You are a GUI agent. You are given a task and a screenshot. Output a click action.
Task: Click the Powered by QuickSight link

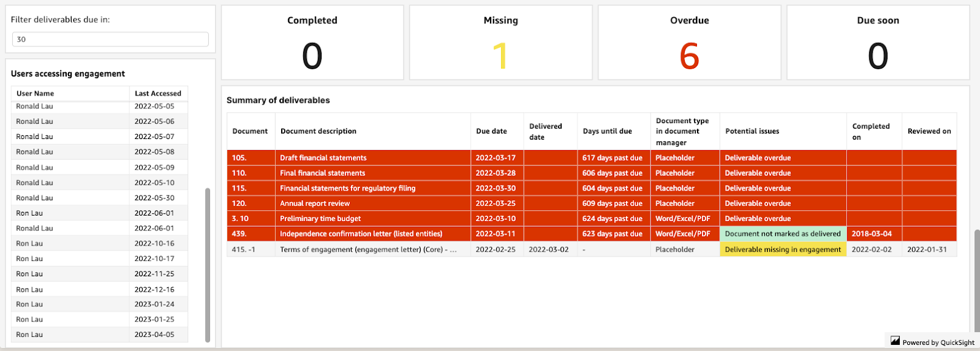point(938,342)
